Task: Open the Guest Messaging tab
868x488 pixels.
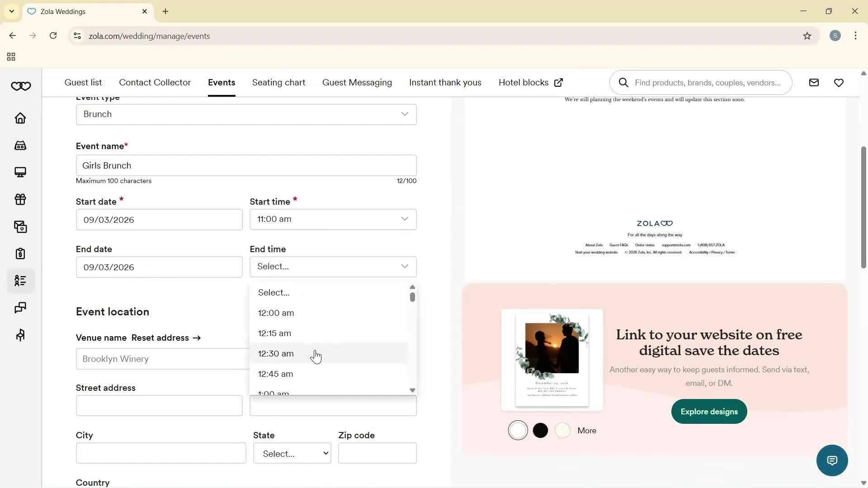Action: [357, 82]
